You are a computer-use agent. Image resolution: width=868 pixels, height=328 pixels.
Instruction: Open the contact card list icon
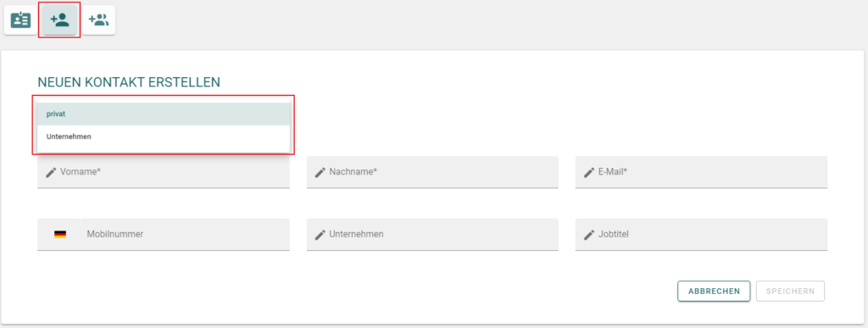tap(21, 19)
